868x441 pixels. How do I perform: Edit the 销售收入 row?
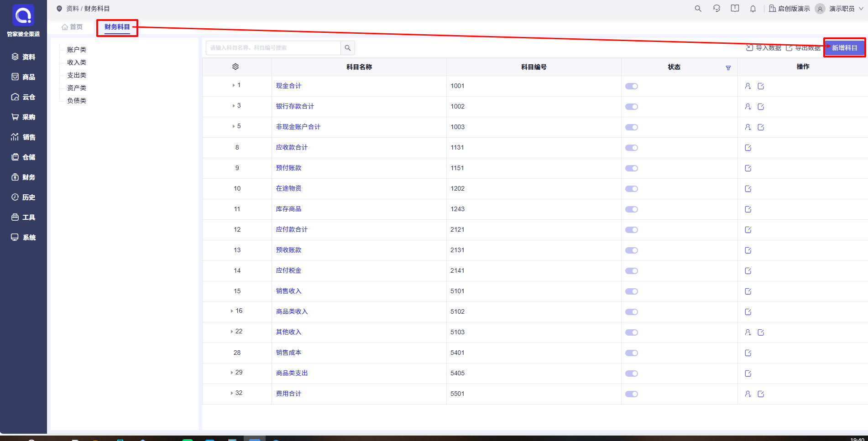click(x=748, y=291)
